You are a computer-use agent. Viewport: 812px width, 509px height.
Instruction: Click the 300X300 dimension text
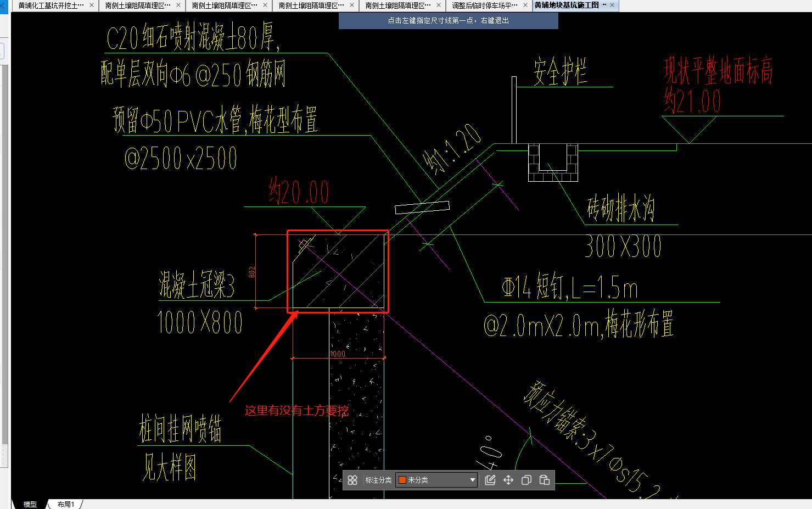click(623, 246)
